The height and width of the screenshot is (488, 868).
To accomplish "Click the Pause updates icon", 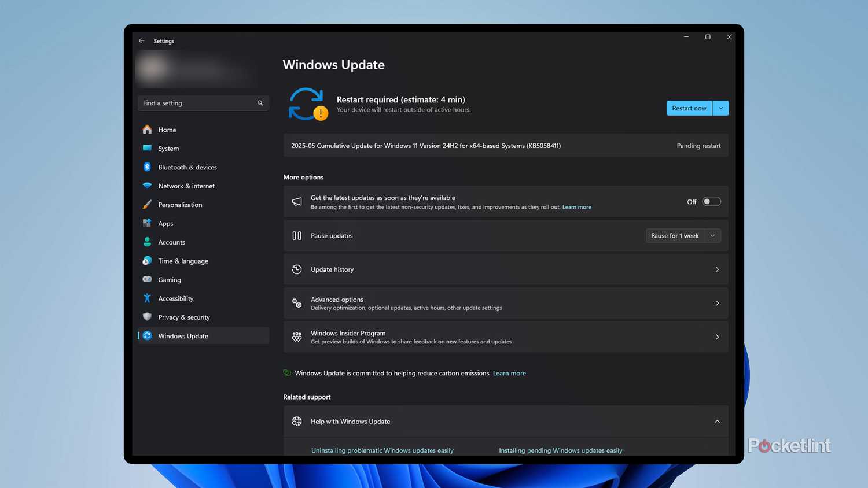I will coord(296,235).
